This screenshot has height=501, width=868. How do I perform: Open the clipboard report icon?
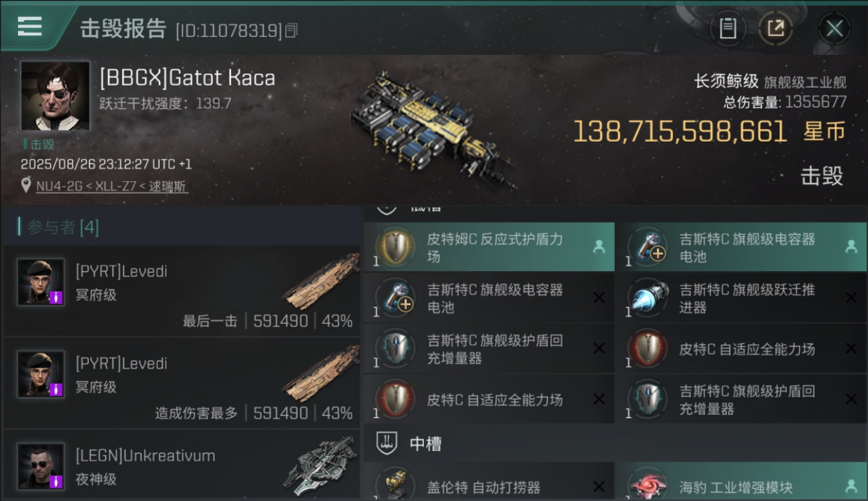(x=728, y=28)
